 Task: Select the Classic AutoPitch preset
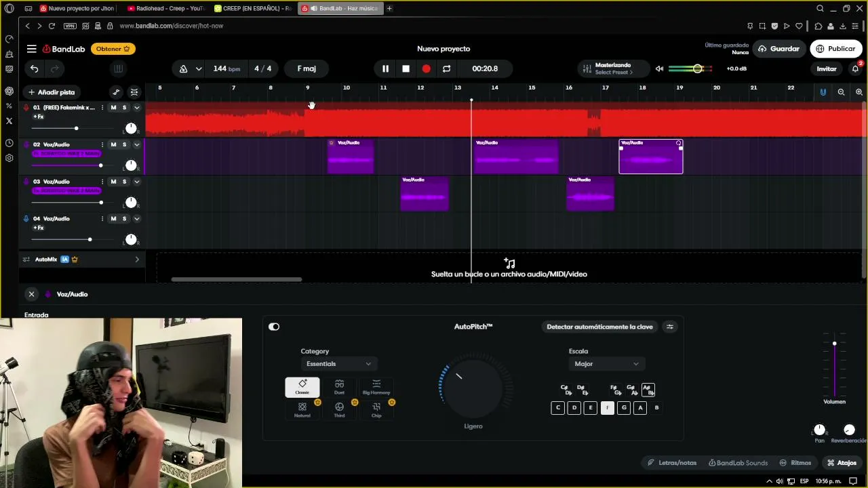302,387
